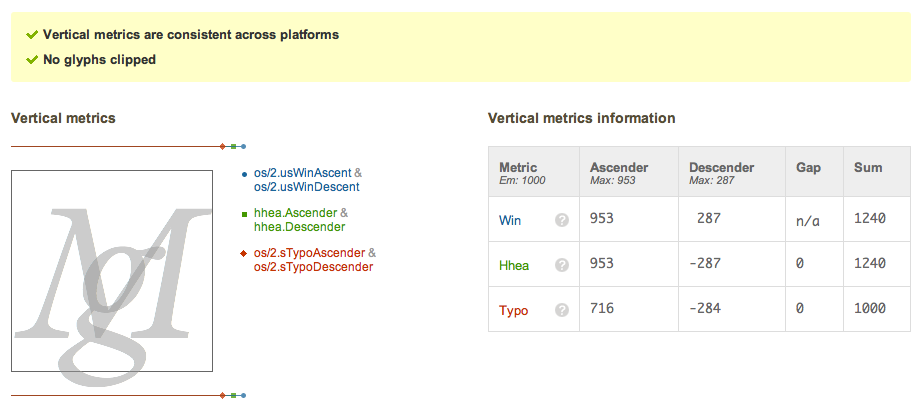Click the Typo row label
Viewport: 923px width, 418px height.
click(513, 311)
